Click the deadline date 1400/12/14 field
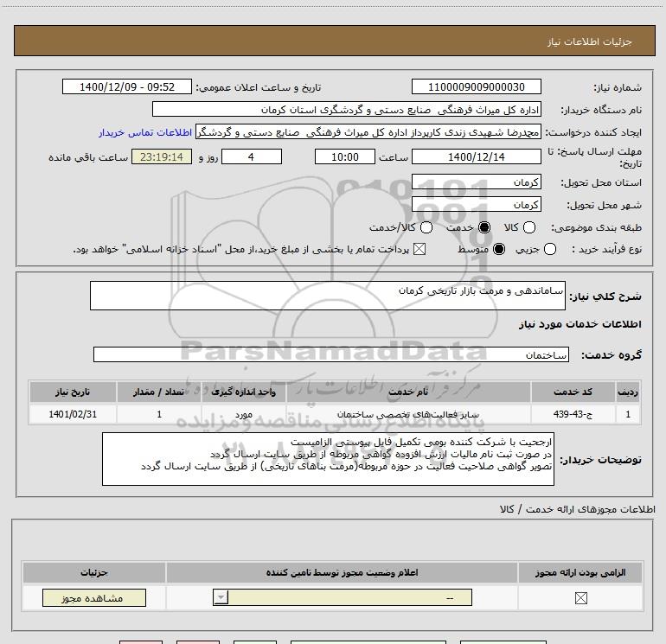This screenshot has width=666, height=644. tap(476, 156)
